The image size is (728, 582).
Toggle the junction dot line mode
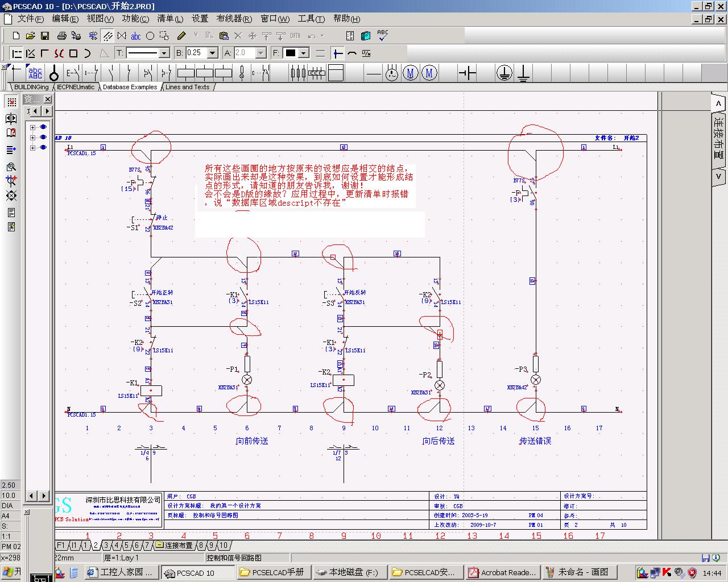coord(338,53)
